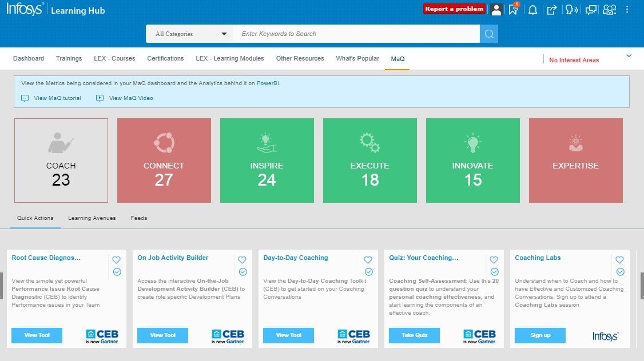Click the play icon beside View MaQ Video
The image size is (644, 361).
100,98
